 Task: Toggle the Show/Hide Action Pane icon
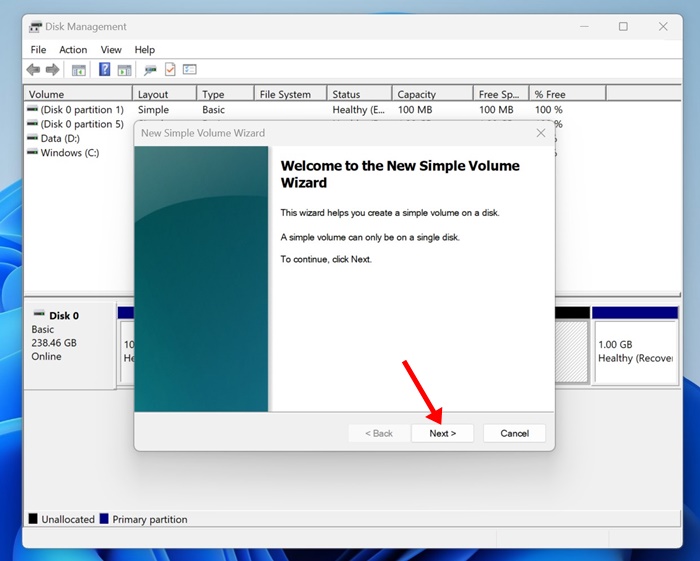click(x=124, y=70)
